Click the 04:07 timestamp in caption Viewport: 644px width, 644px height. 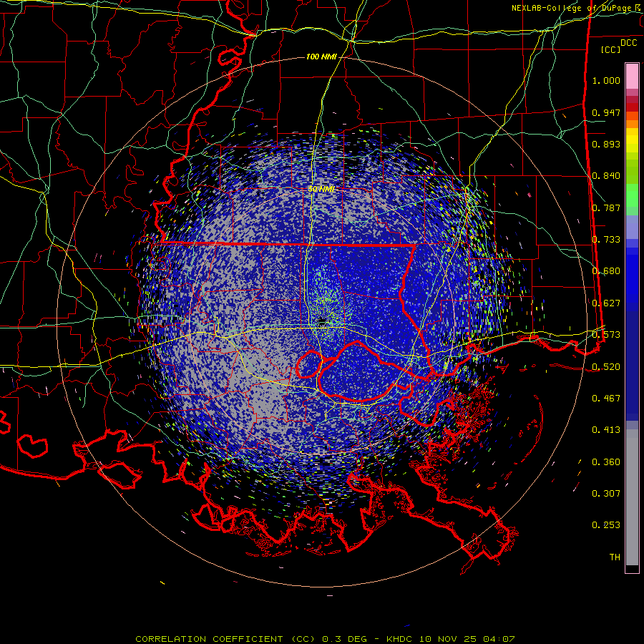tap(499, 639)
